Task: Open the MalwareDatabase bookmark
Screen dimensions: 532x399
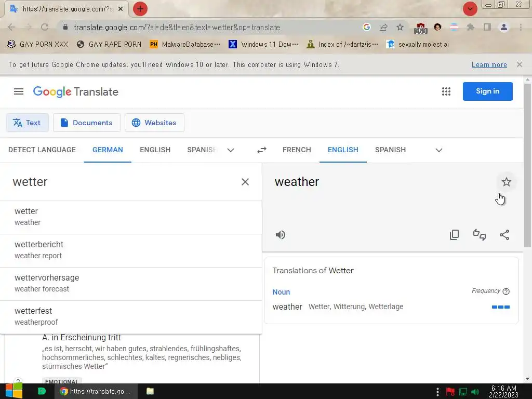Action: click(x=185, y=45)
